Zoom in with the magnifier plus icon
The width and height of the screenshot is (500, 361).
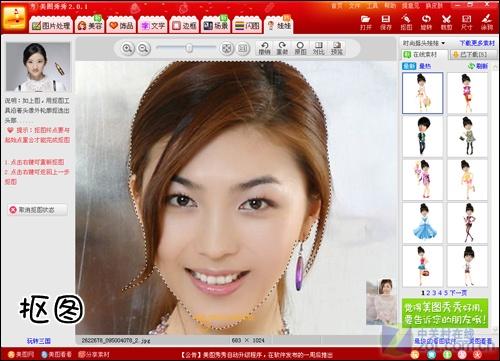pos(127,49)
